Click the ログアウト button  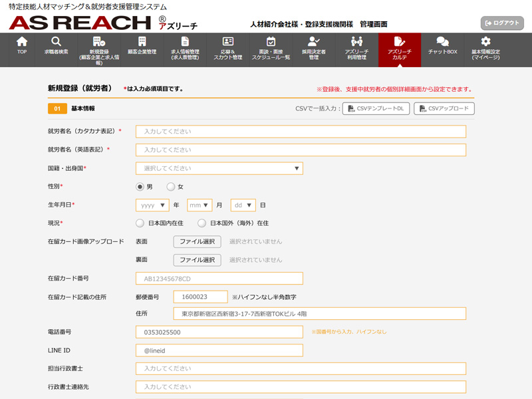click(x=502, y=23)
